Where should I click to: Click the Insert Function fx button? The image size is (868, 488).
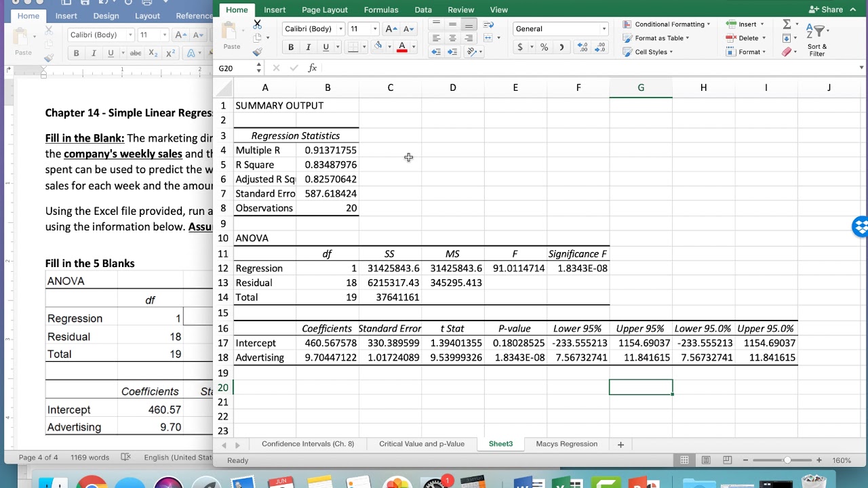coord(313,68)
